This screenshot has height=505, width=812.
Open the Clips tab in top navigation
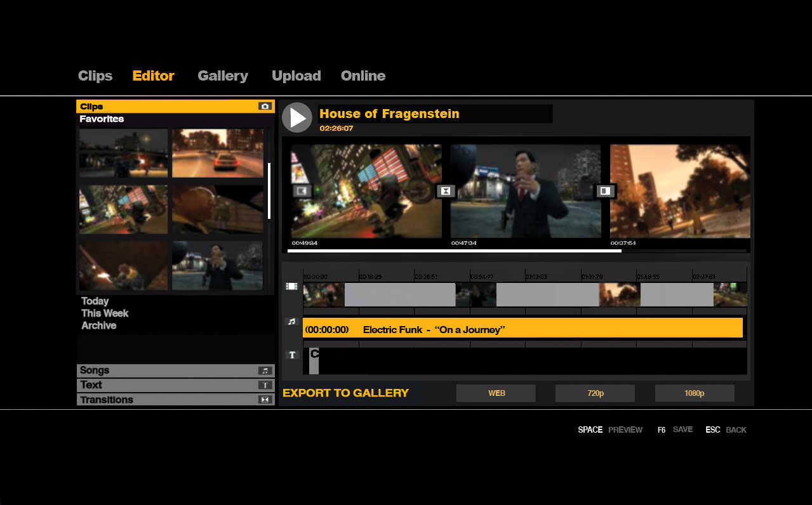[x=95, y=76]
